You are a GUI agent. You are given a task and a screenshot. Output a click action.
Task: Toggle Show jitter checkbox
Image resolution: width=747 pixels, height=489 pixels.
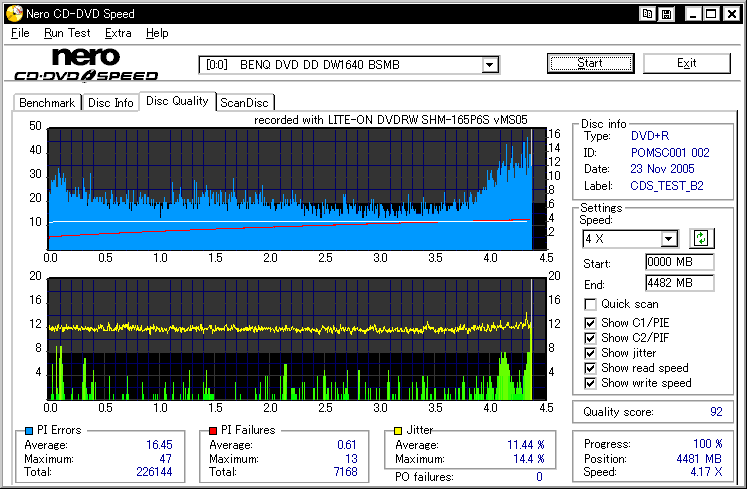coord(591,353)
